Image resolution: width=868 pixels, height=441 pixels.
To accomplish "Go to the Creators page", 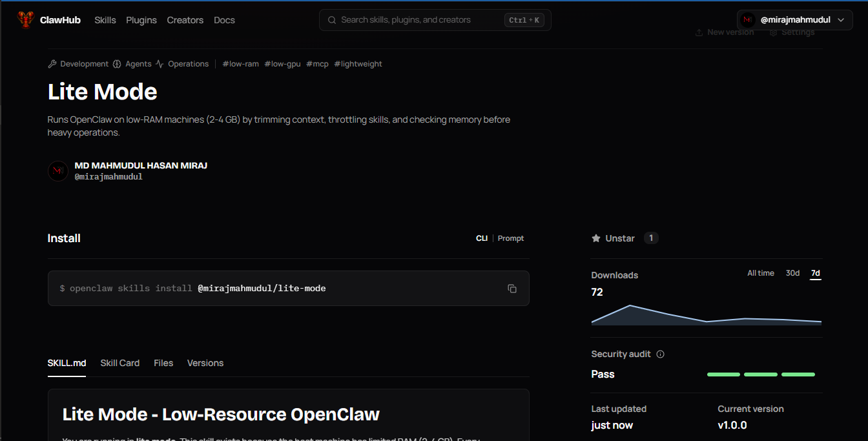I will [185, 20].
